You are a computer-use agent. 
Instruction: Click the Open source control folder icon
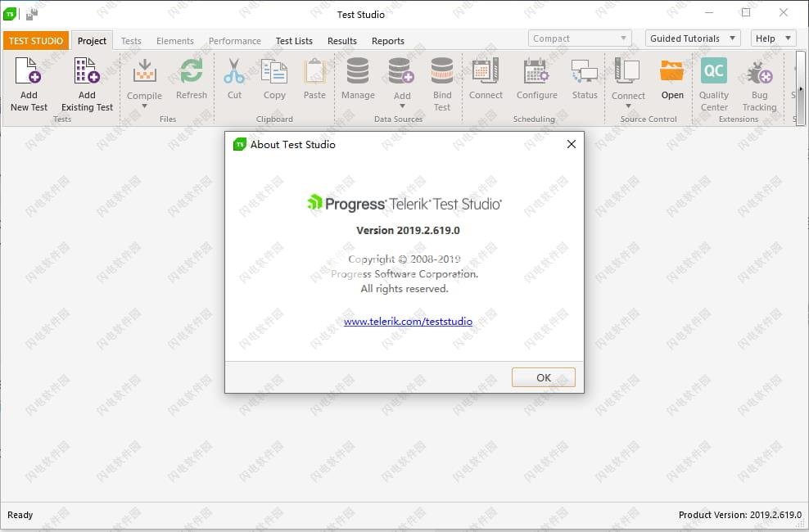[672, 70]
